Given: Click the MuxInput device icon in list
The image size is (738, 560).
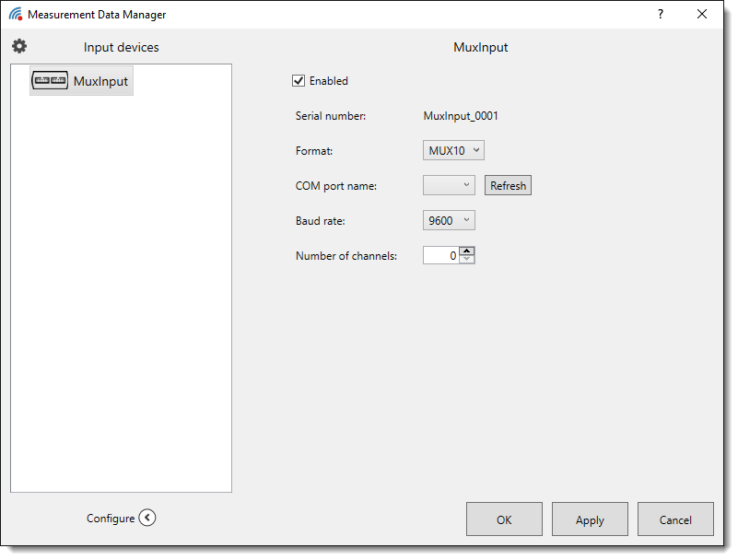Looking at the screenshot, I should click(x=50, y=81).
